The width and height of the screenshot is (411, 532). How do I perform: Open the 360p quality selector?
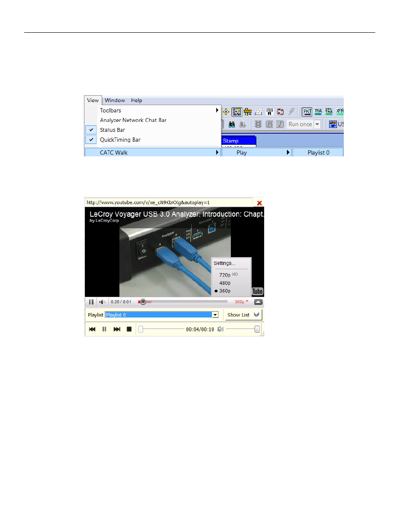point(241,302)
